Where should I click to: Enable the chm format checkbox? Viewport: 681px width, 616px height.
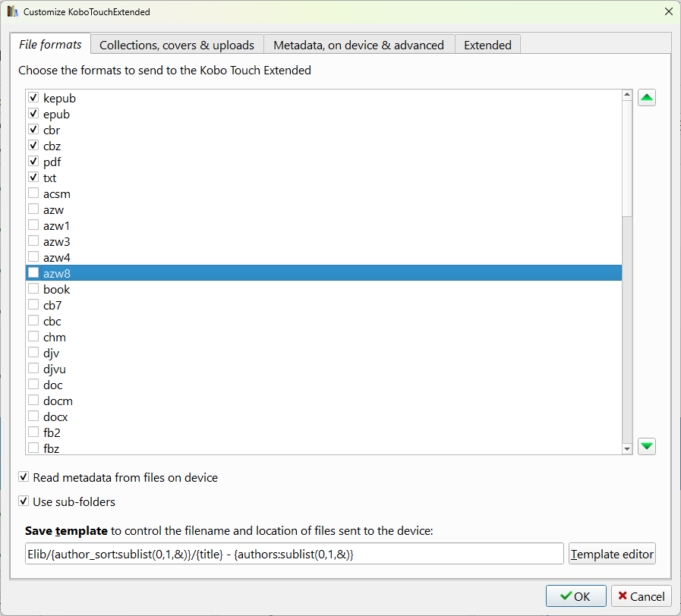coord(33,336)
